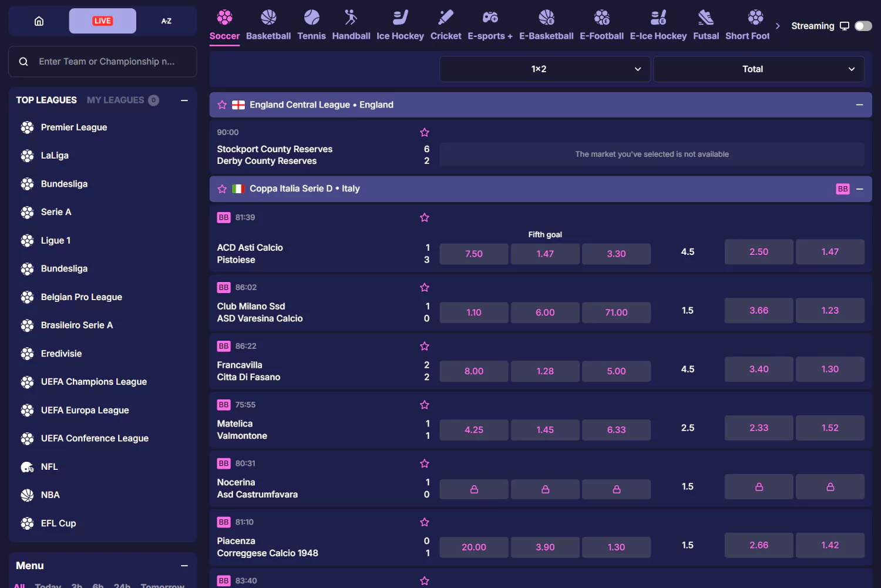Collapse England Central League section

click(859, 105)
